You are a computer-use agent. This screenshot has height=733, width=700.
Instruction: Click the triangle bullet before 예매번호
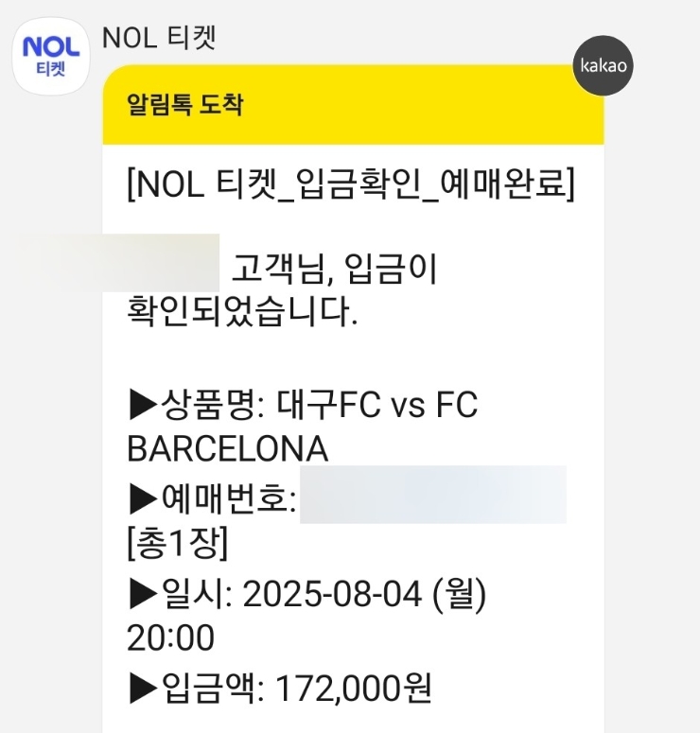(142, 498)
